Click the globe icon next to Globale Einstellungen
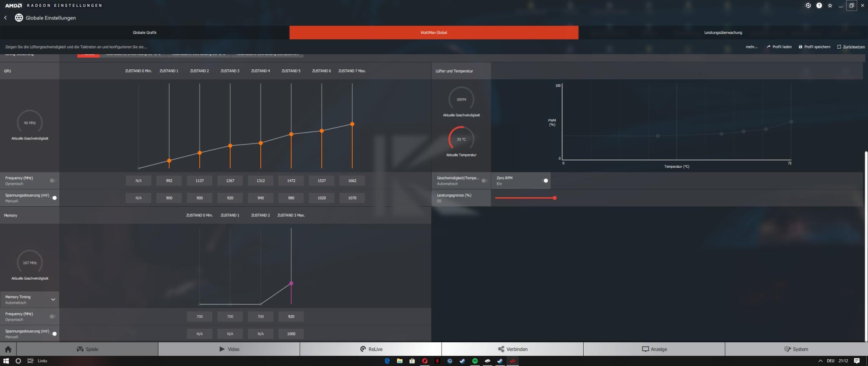Image resolution: width=868 pixels, height=366 pixels. coord(19,18)
